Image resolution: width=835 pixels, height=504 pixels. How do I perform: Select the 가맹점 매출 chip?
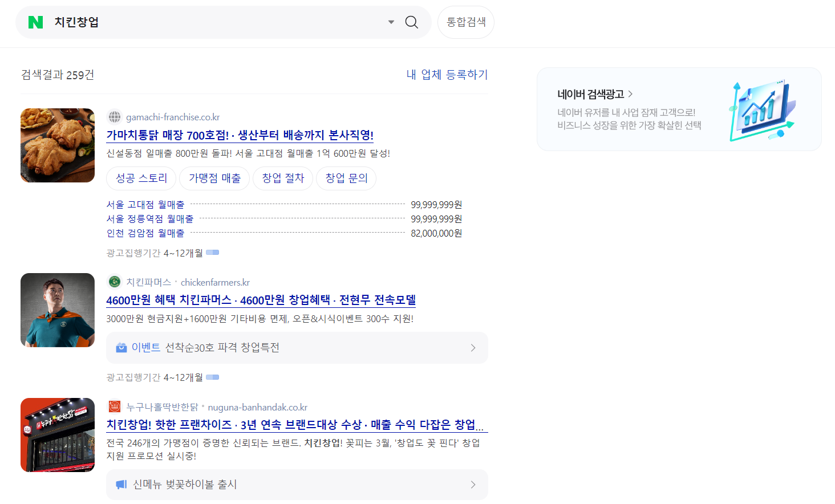point(214,178)
